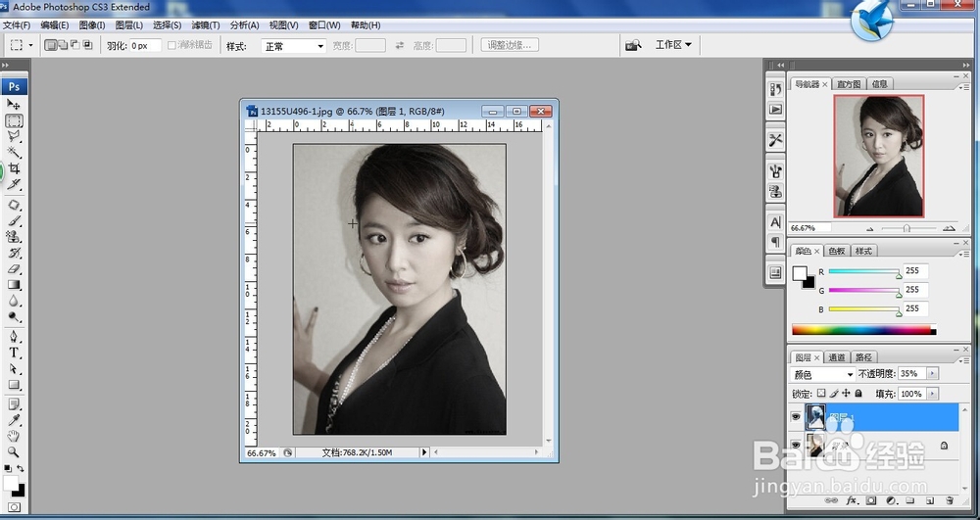Create a new layer
980x520 pixels.
tap(930, 500)
